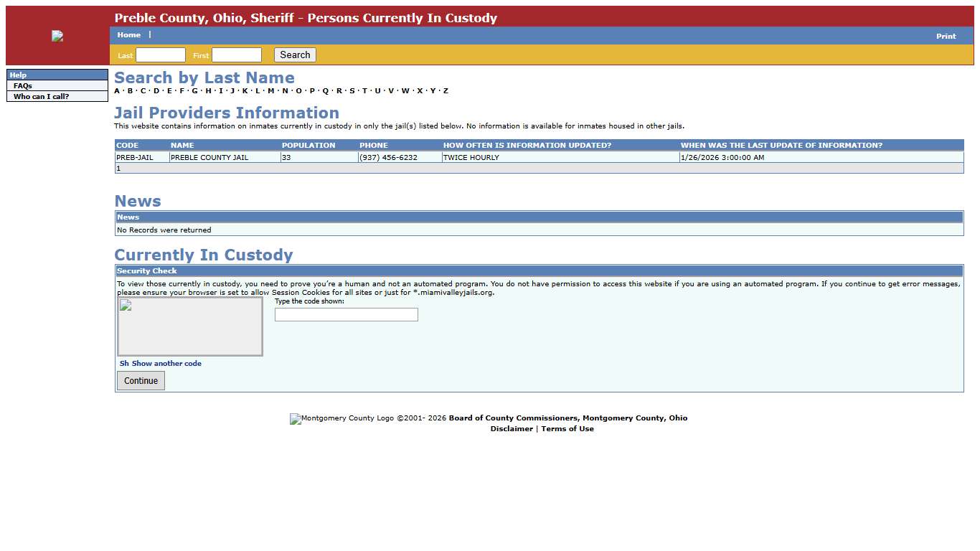Viewport: 980px width, 551px height.
Task: Open the Terms of Use footer link
Action: point(567,429)
